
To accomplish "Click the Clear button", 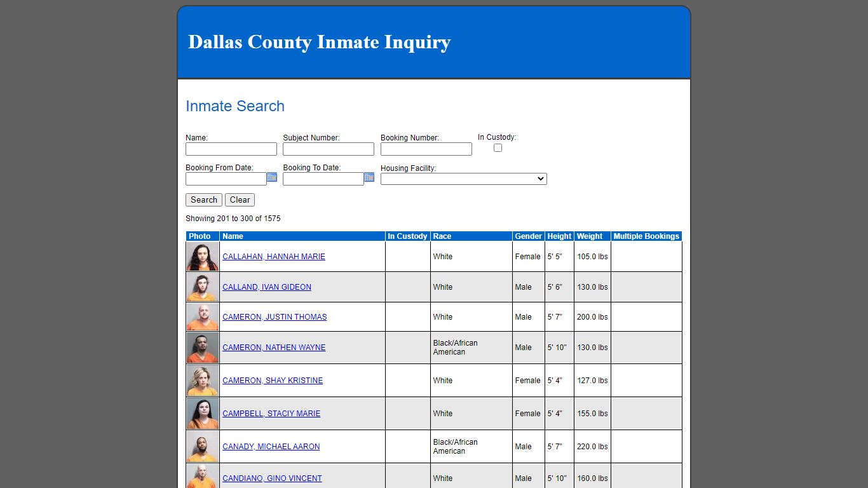I will click(x=240, y=200).
